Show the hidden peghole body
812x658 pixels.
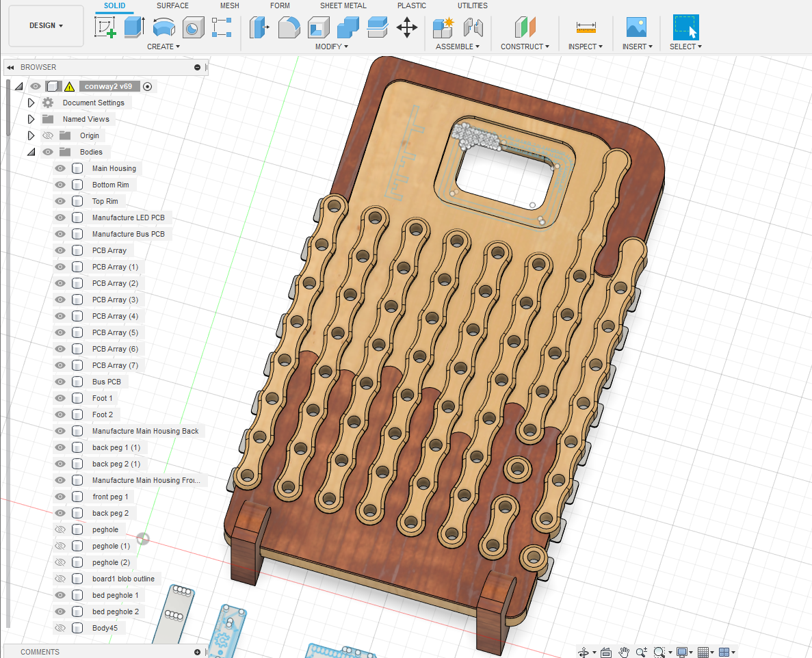point(60,529)
